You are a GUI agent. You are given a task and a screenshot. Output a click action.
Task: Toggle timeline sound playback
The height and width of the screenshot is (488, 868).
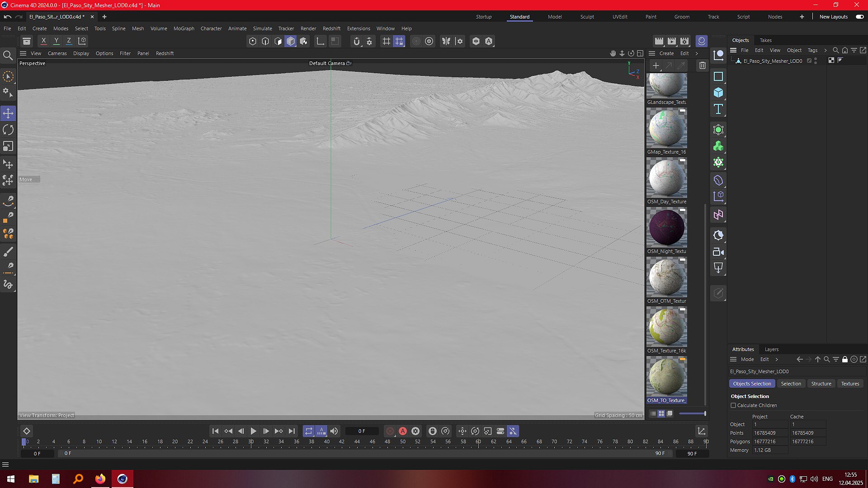coord(334,431)
